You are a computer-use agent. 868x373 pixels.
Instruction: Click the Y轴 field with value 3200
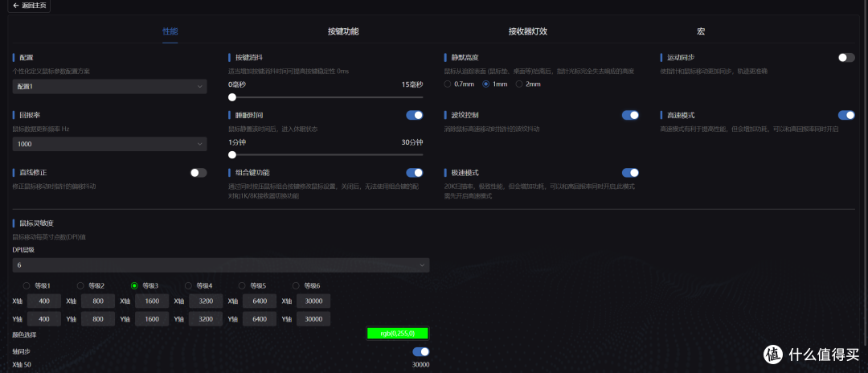(206, 319)
